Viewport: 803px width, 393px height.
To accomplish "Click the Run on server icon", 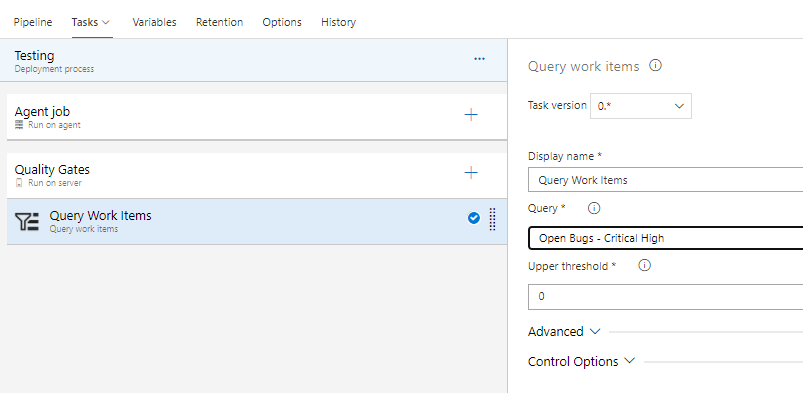I will (x=19, y=183).
